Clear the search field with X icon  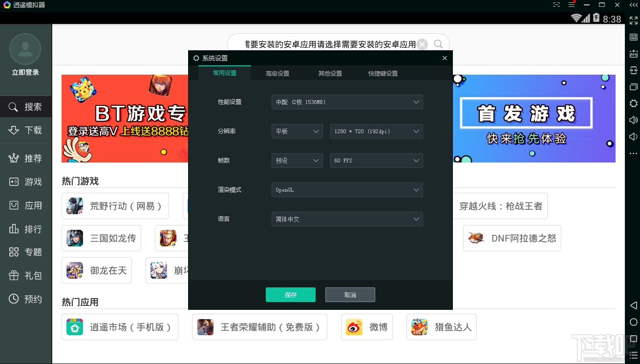point(423,44)
